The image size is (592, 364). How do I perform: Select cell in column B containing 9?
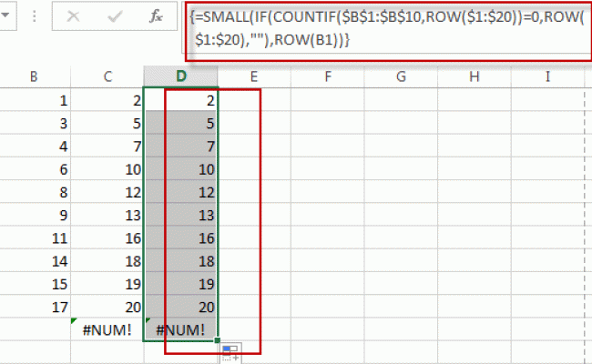click(36, 215)
